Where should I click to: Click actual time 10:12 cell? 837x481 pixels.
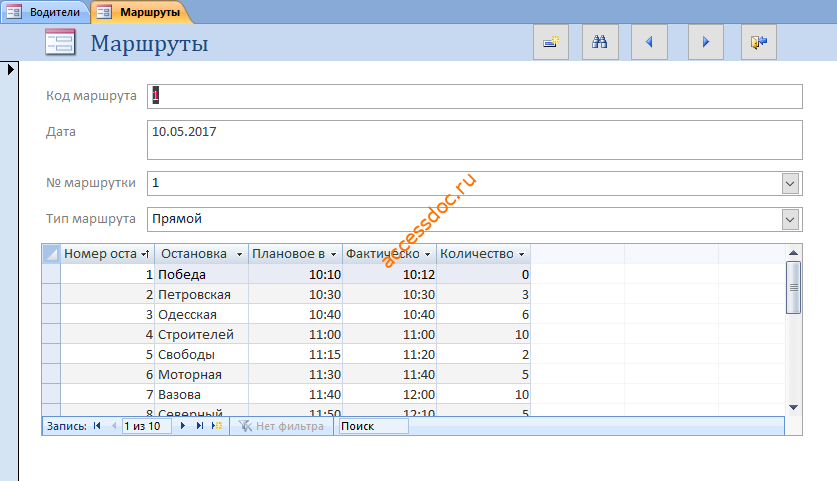coord(389,274)
